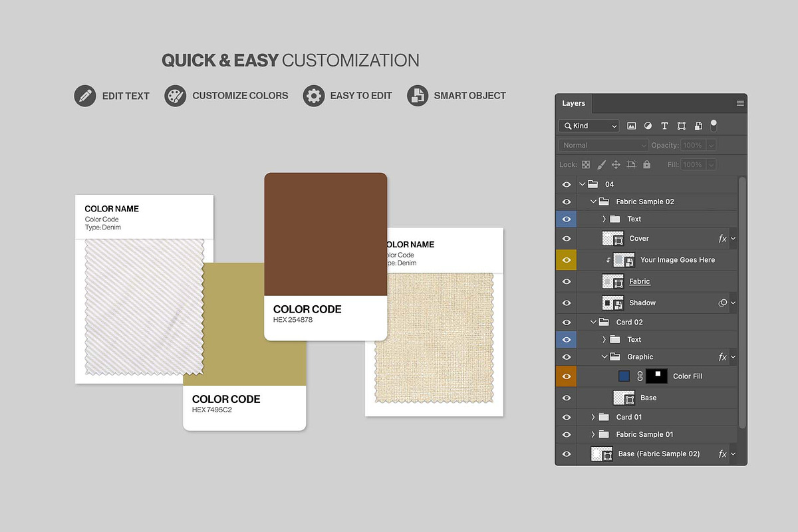This screenshot has height=532, width=798.
Task: Open the Kind filter dropdown
Action: pyautogui.click(x=589, y=126)
